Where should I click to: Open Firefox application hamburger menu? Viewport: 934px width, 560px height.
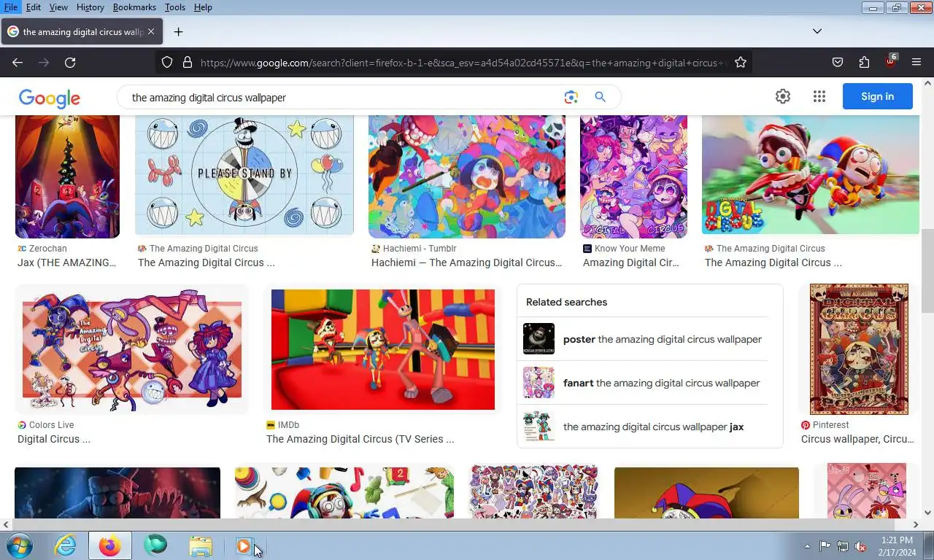916,63
